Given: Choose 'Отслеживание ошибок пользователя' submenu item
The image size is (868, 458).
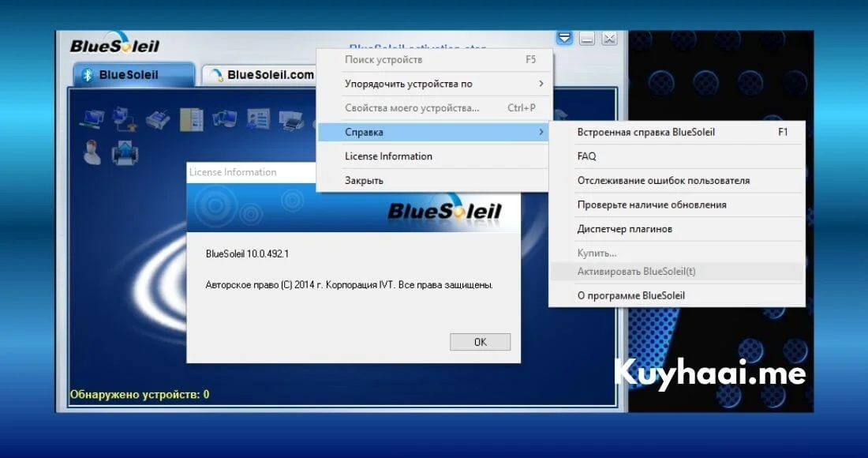Looking at the screenshot, I should coord(677,181).
